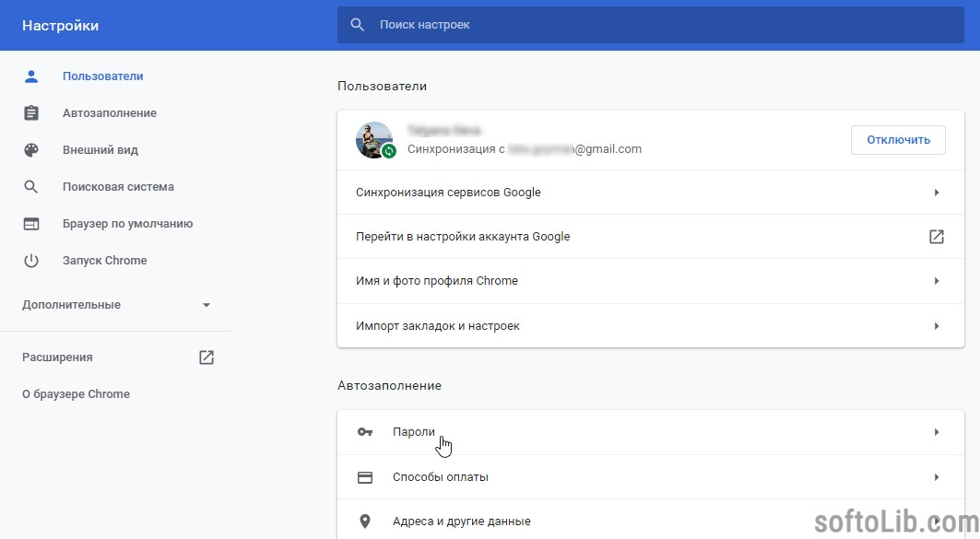This screenshot has width=980, height=539.
Task: Select Внешний вид in sidebar
Action: (x=100, y=150)
